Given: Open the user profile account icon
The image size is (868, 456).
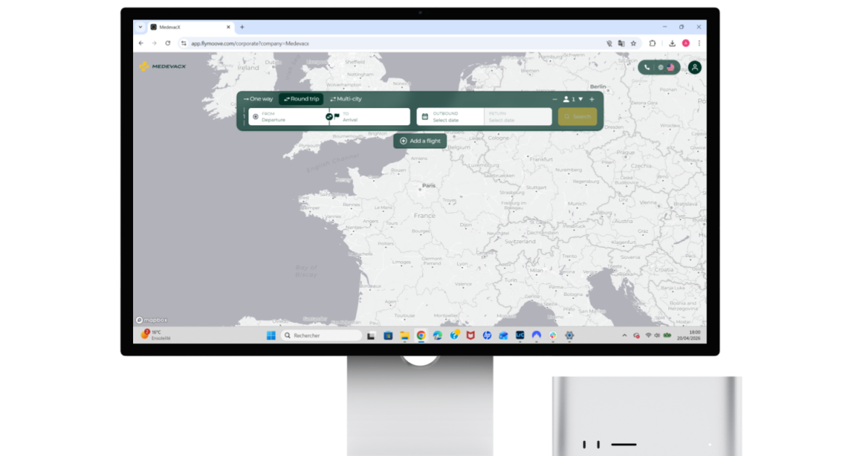Looking at the screenshot, I should (694, 67).
